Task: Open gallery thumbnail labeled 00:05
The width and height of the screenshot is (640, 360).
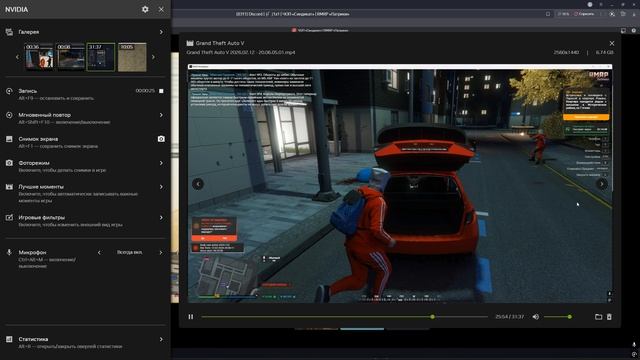Action: pyautogui.click(x=132, y=57)
